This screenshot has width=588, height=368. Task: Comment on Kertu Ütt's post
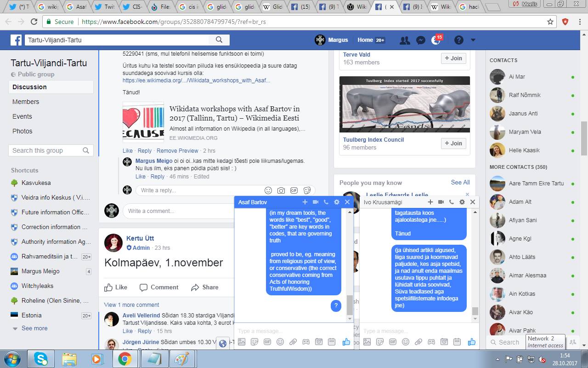pos(159,287)
